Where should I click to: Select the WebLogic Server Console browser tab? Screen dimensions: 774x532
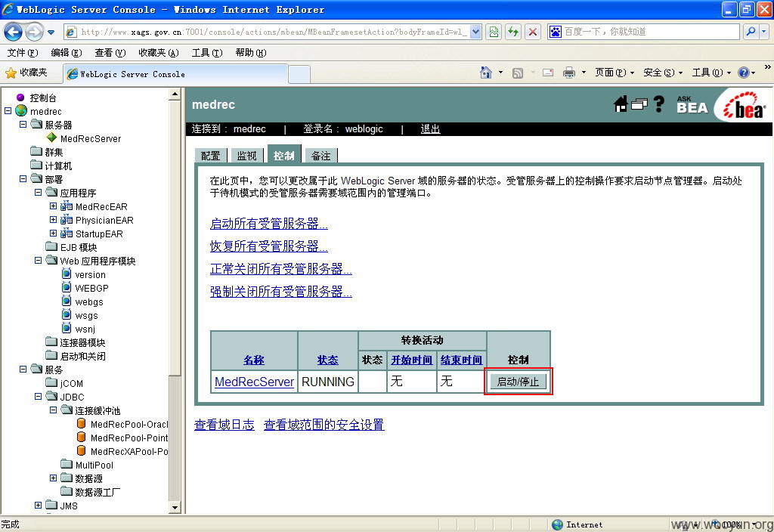[x=175, y=74]
